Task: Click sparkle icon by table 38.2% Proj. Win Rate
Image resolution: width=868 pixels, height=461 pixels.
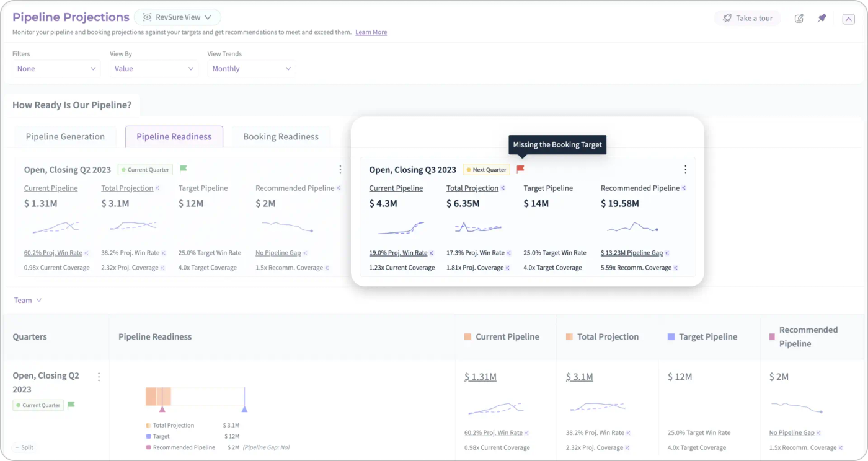Action: 628,433
